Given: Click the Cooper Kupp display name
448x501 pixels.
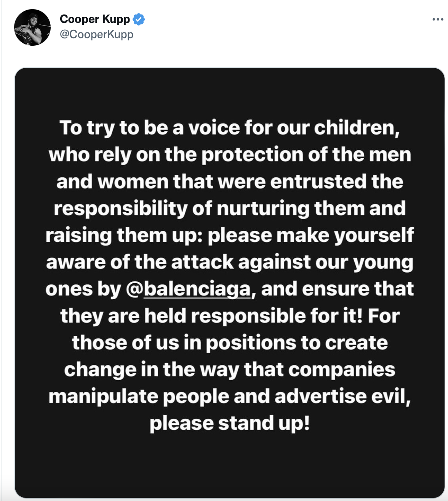Looking at the screenshot, I should click(x=95, y=19).
